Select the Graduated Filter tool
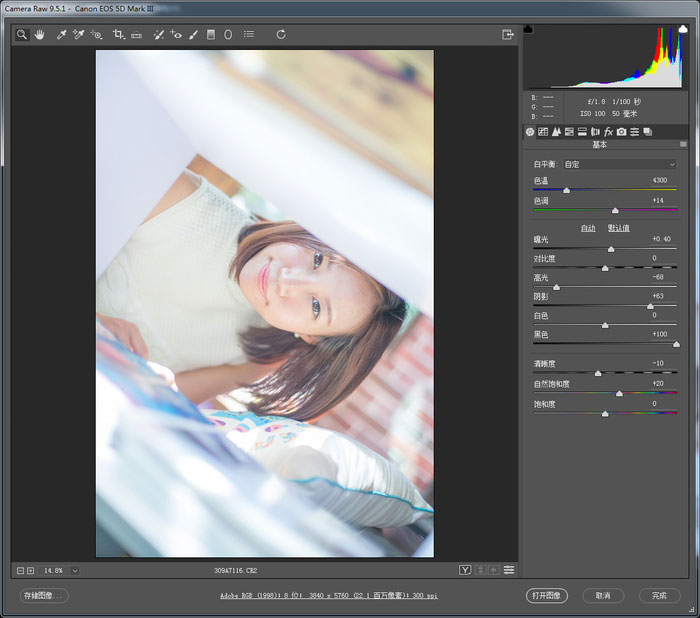 point(211,34)
